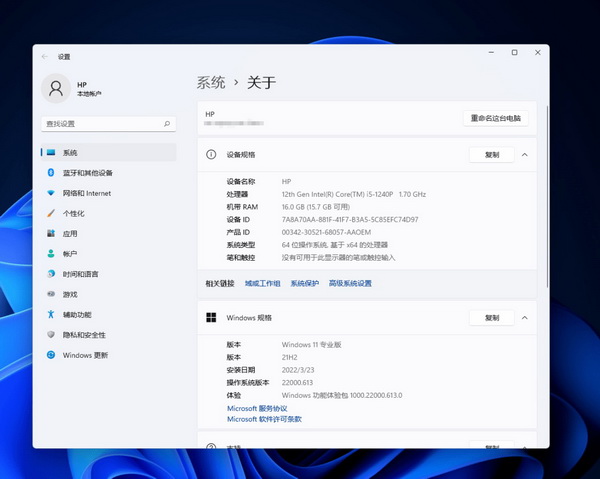Open 高级系统设置 link

click(350, 283)
